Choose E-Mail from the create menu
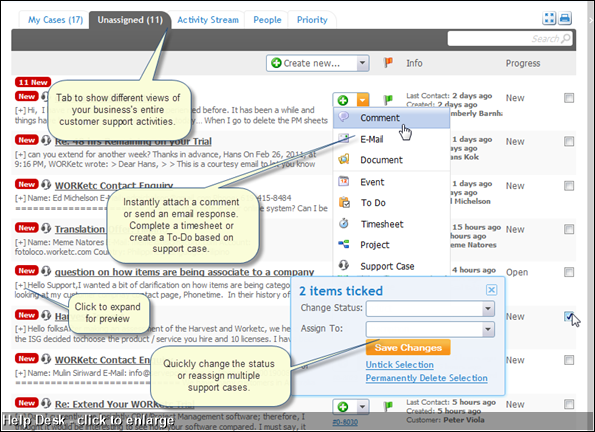The height and width of the screenshot is (432, 595). click(391, 139)
